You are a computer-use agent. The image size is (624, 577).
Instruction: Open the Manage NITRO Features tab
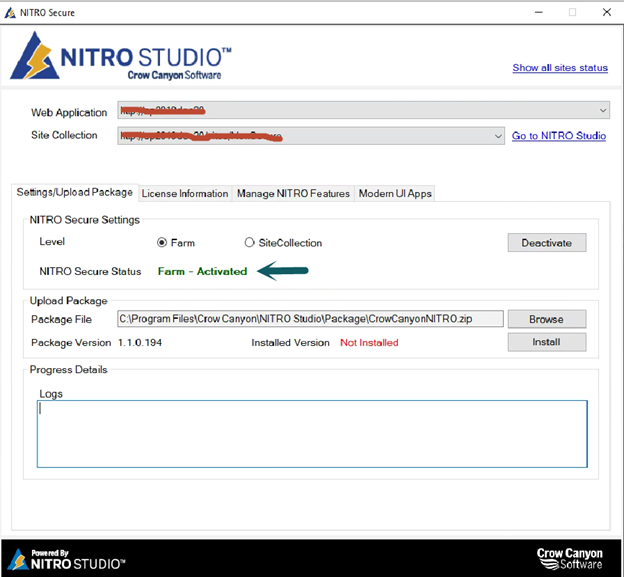293,194
